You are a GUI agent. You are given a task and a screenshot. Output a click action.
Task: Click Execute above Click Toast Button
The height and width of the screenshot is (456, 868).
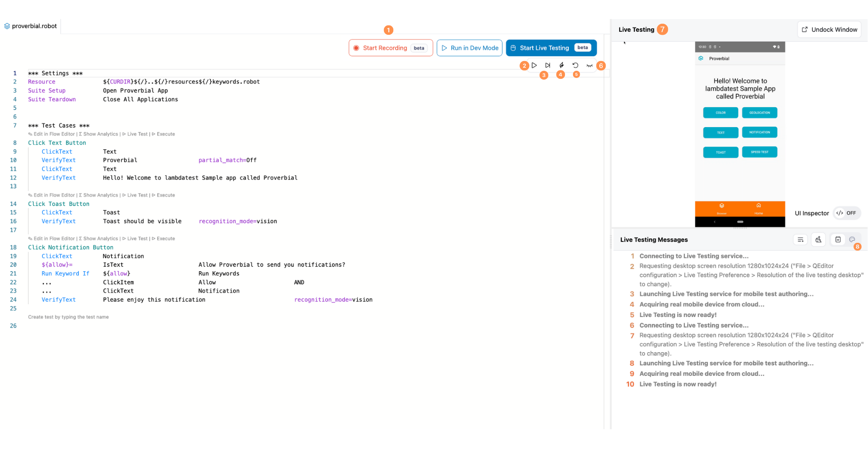click(163, 195)
